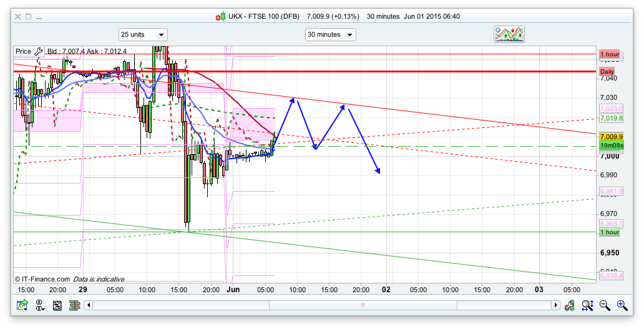Click the Bid/Ask quote text
Screen dimensions: 644x329
(x=87, y=51)
